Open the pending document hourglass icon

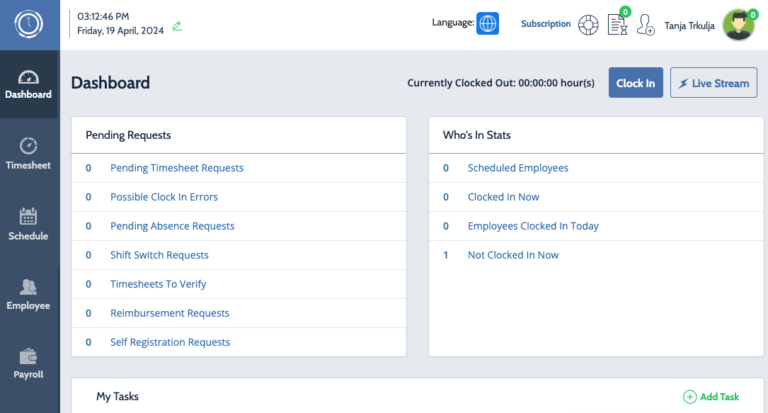[617, 24]
